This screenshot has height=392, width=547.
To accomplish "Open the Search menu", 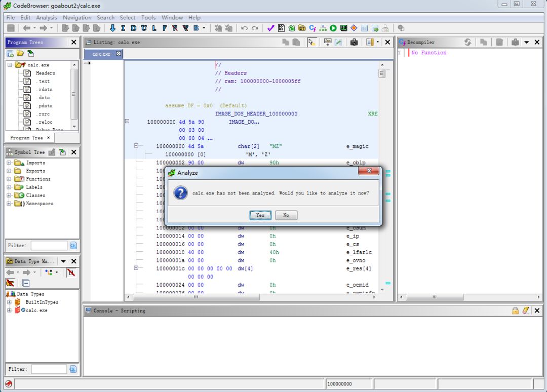I will (x=105, y=17).
